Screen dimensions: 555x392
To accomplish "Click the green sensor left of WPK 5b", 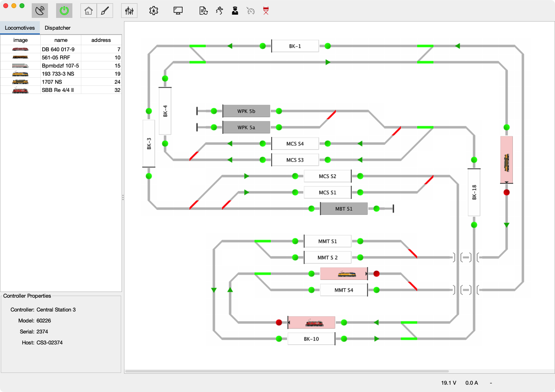I will click(214, 111).
